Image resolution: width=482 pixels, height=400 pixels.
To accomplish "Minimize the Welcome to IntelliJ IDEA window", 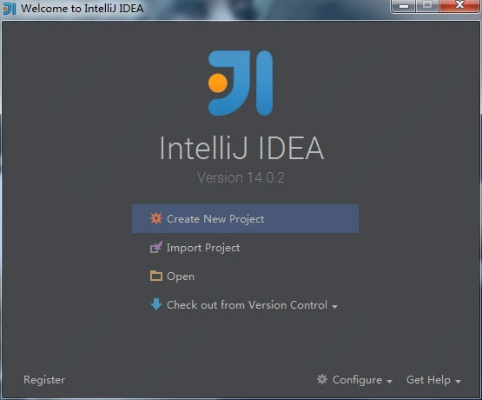I will [x=404, y=6].
